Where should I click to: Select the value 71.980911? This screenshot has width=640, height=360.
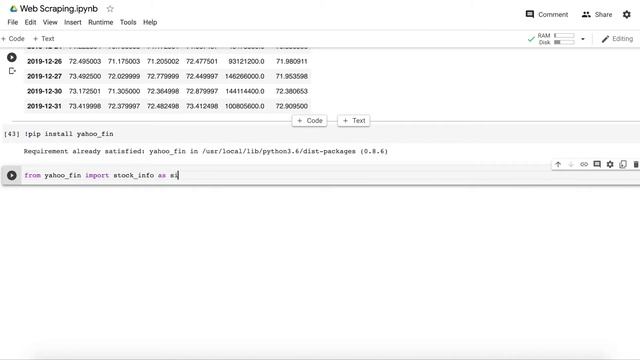291,62
